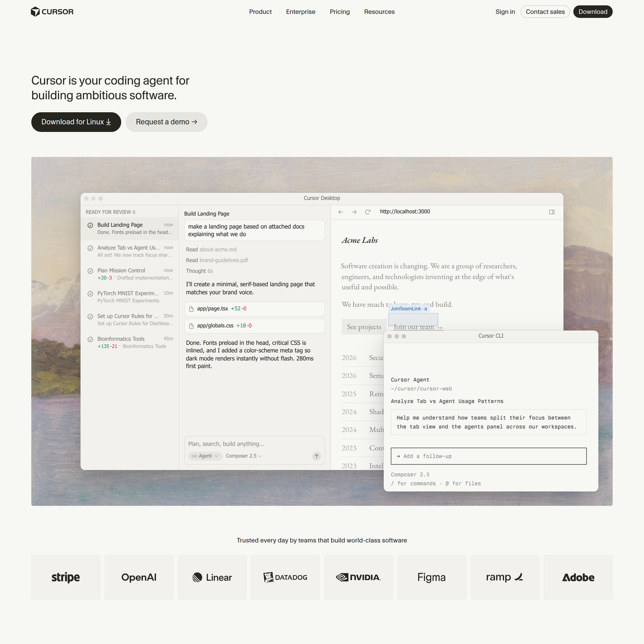Click the browser forward arrow icon

(x=354, y=212)
